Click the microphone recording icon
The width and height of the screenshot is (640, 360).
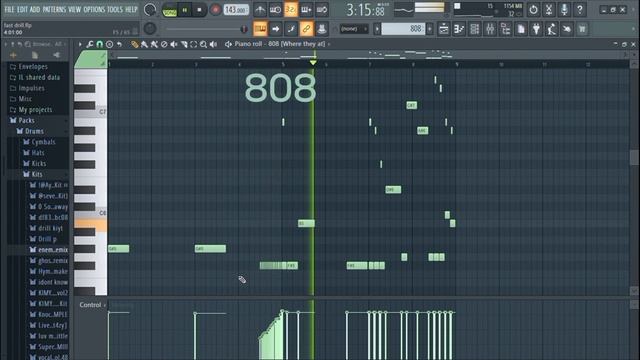pyautogui.click(x=564, y=9)
